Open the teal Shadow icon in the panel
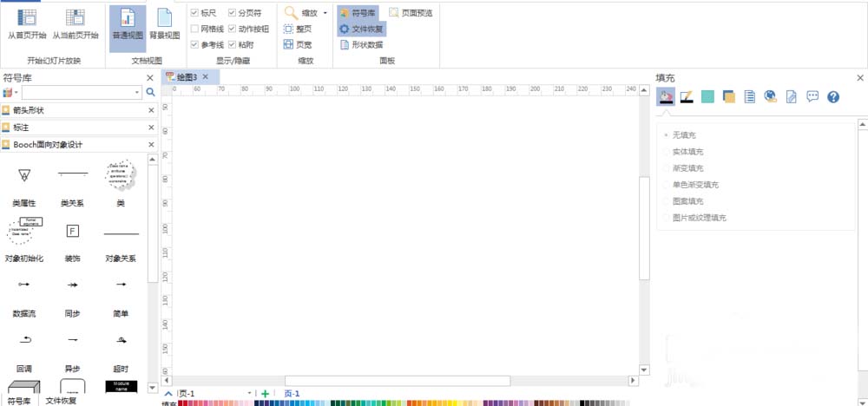 click(707, 97)
